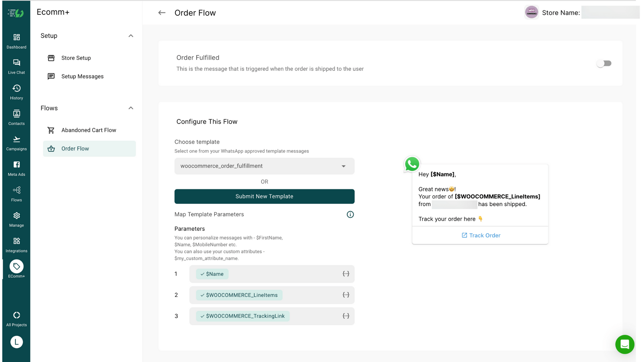Switch to the Abandoned Cart Flow
Image resolution: width=644 pixels, height=362 pixels.
click(x=89, y=130)
